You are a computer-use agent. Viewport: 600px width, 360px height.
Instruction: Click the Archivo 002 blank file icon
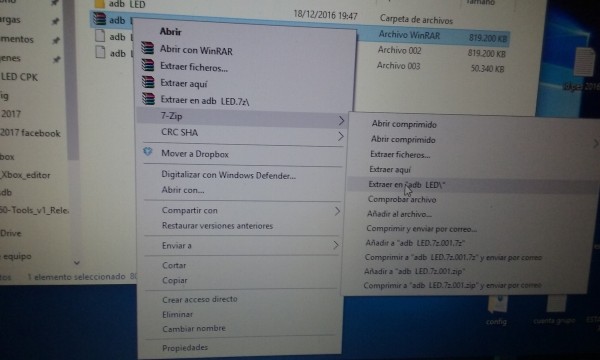100,36
